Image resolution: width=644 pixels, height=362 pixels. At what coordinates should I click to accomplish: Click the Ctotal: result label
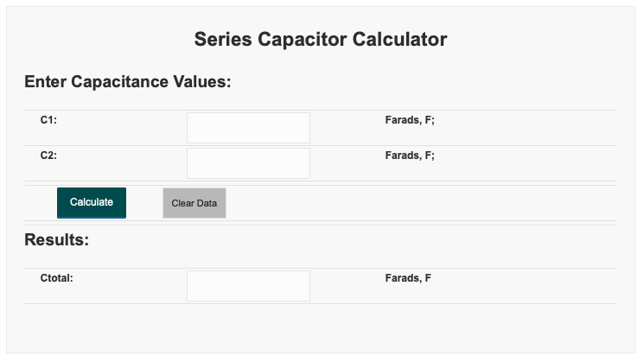(57, 278)
